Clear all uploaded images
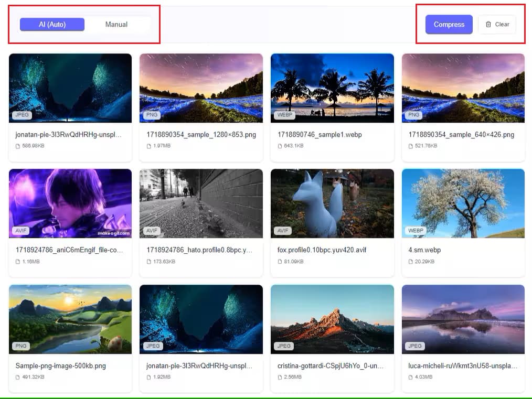This screenshot has width=532, height=399. [497, 25]
